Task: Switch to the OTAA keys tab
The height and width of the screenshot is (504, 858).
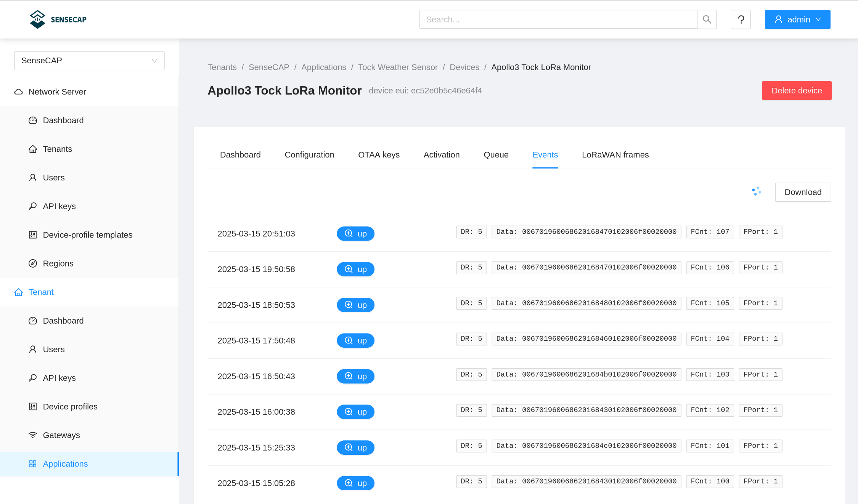Action: pos(379,155)
